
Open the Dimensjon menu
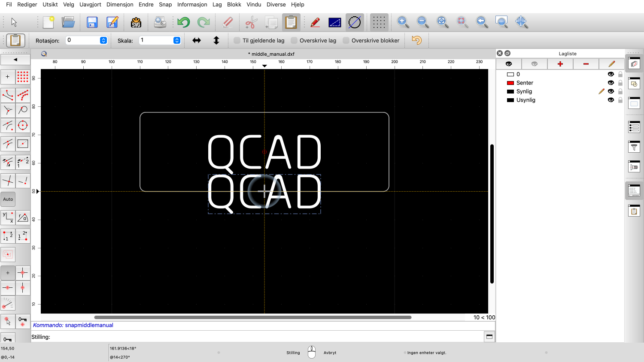tap(120, 4)
